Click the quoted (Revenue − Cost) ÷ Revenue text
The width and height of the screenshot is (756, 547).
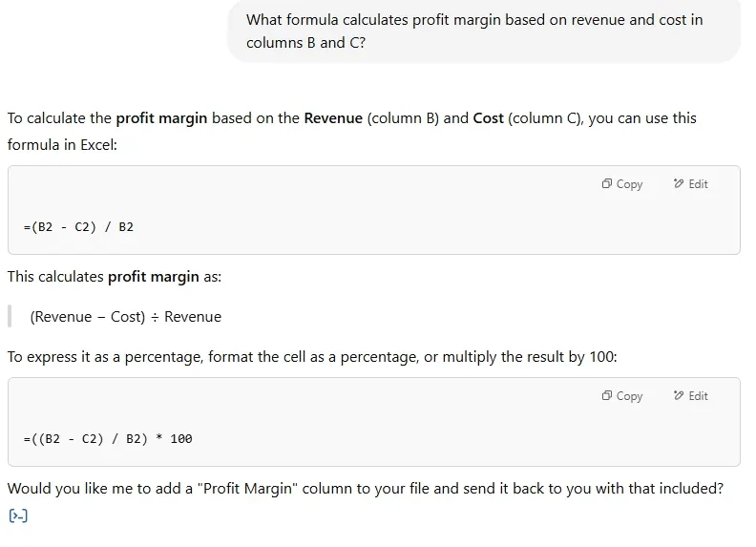point(125,317)
